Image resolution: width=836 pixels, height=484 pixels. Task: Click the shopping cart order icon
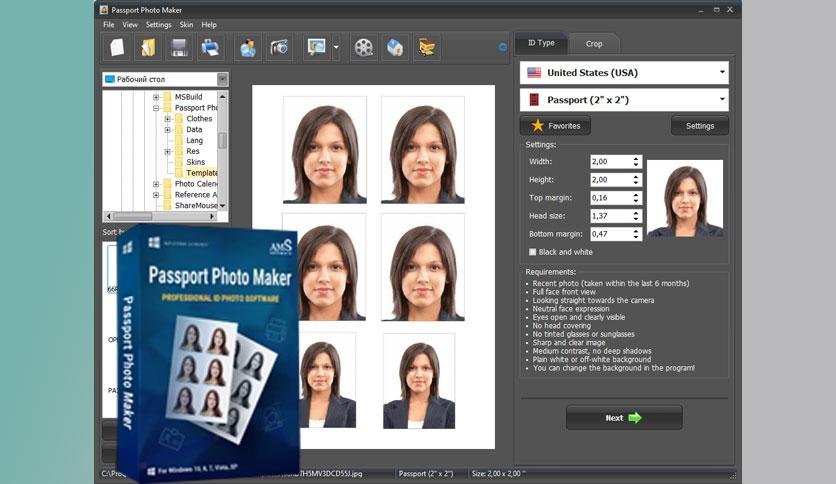(x=427, y=48)
